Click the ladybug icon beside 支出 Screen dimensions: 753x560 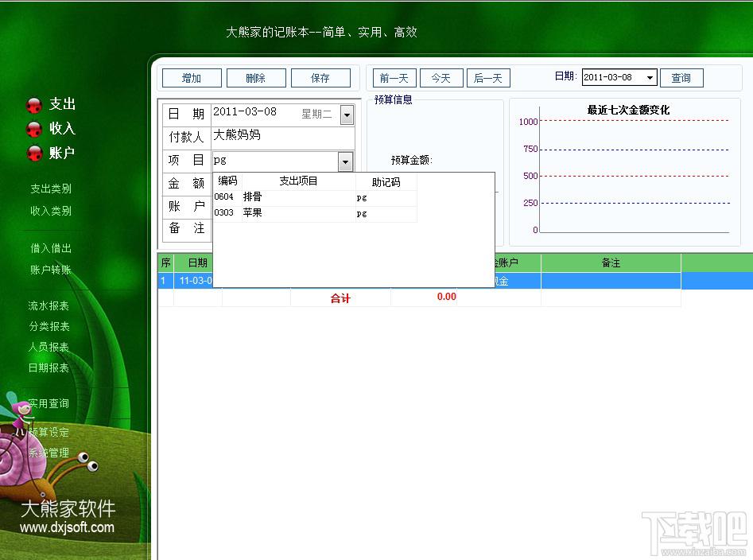(x=34, y=105)
